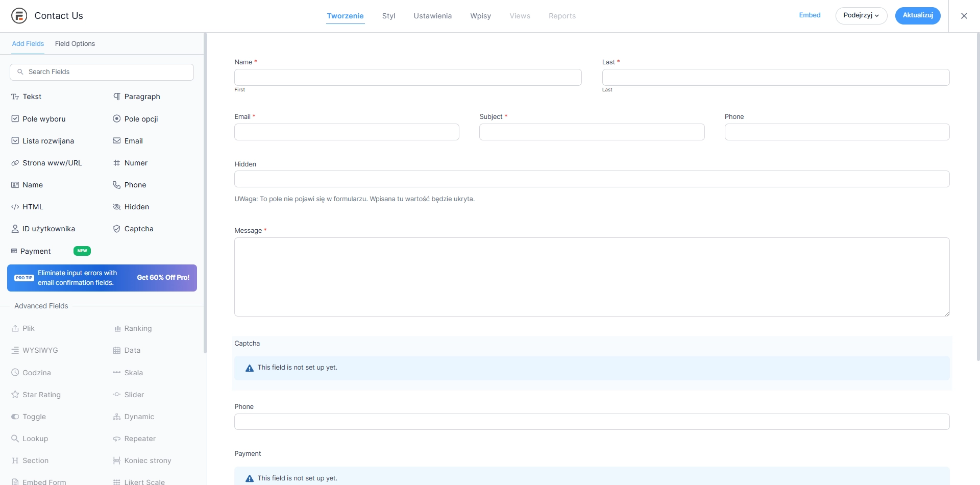Open the Wpisy entries tab
Viewport: 980px width, 485px height.
481,16
